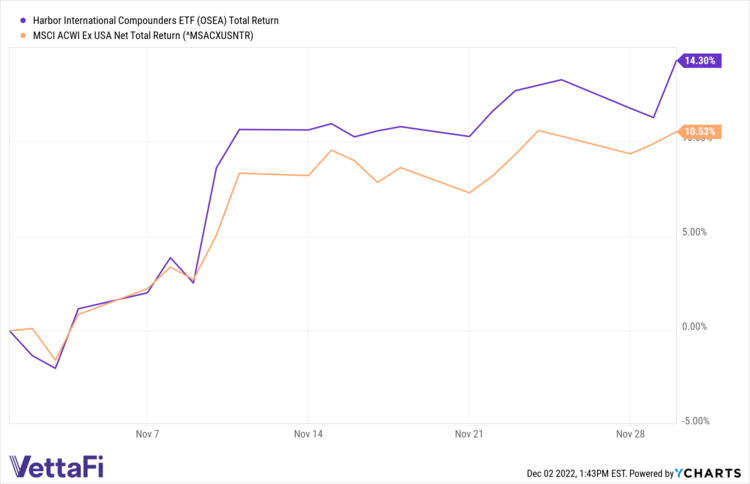Click the Nov 14 date label
This screenshot has height=484, width=750.
[308, 435]
